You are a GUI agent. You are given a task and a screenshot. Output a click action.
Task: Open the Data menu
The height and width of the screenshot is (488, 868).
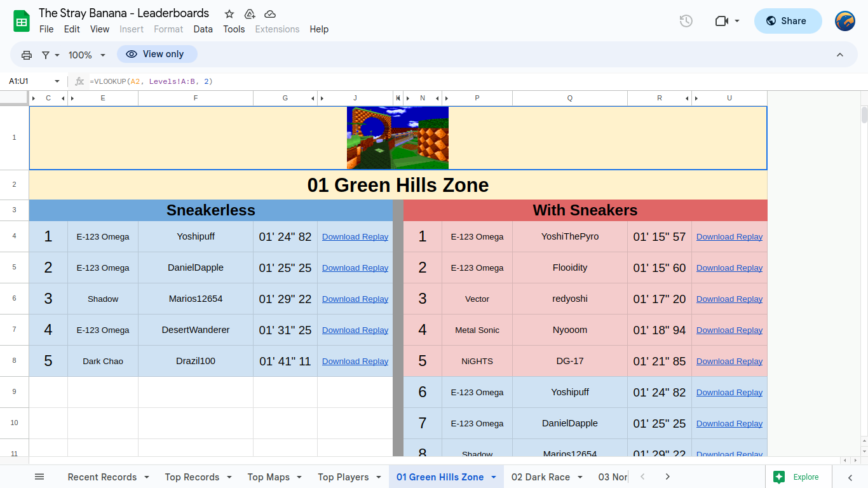[203, 29]
